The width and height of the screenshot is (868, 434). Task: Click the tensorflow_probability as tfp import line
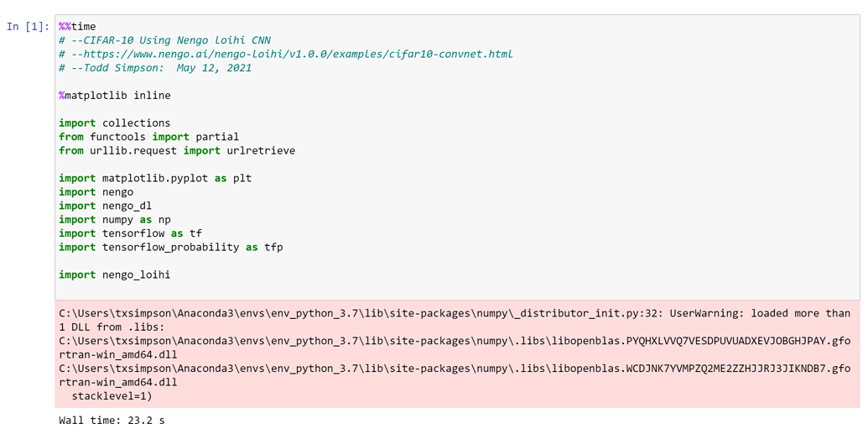tap(170, 247)
